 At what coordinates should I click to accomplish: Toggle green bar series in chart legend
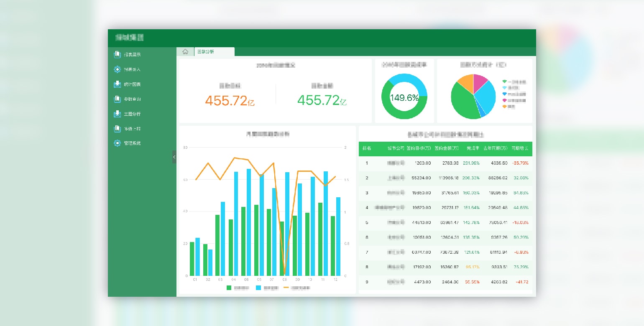click(229, 288)
